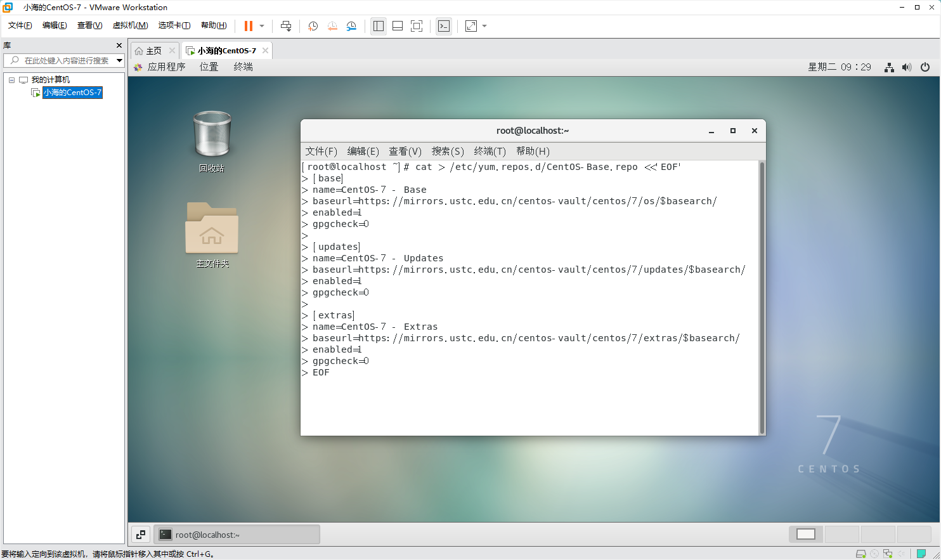Close the library panel
The width and height of the screenshot is (941, 560).
click(x=119, y=46)
